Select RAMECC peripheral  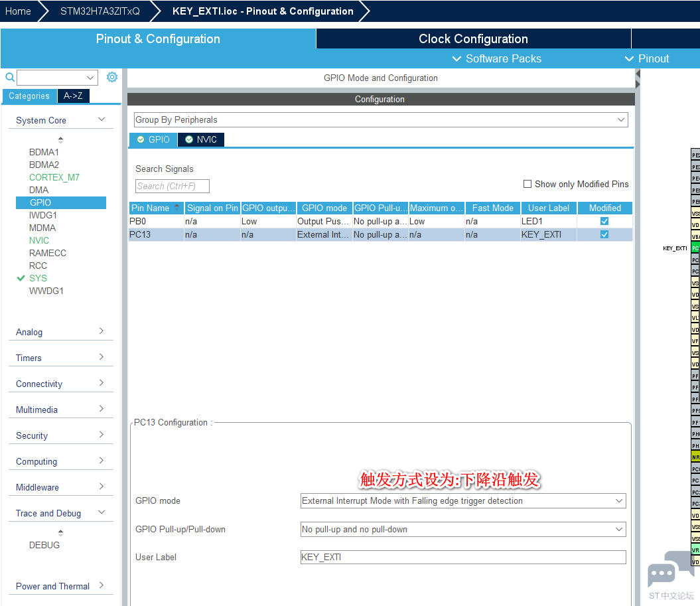coord(48,253)
